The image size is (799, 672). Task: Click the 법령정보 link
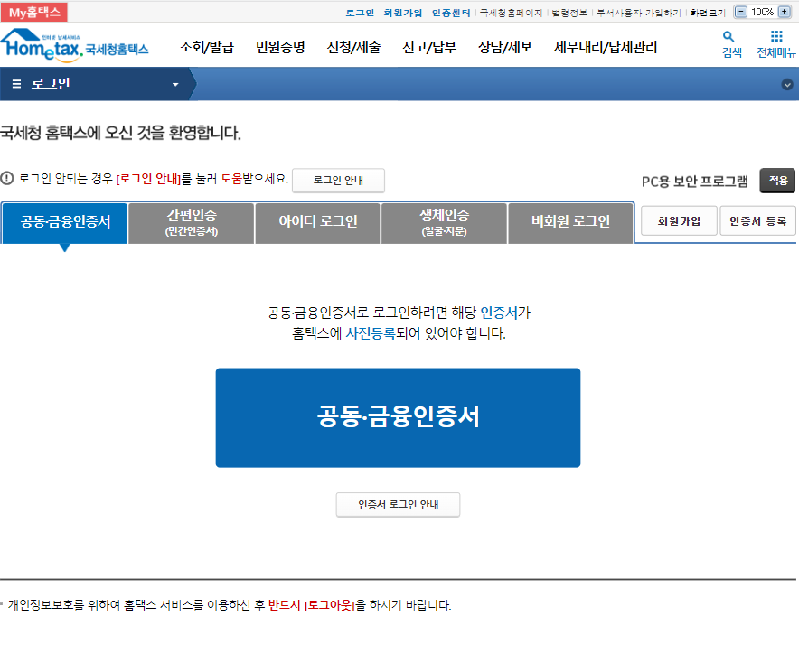[569, 13]
